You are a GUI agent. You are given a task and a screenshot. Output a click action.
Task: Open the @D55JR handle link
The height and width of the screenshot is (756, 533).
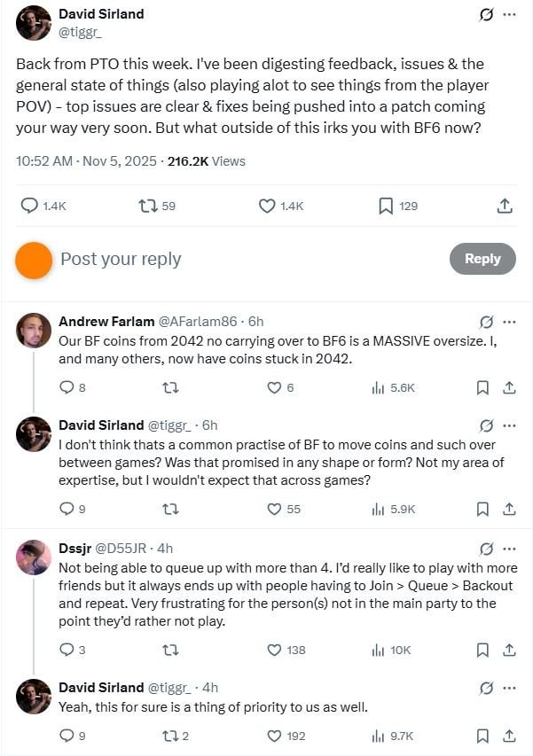point(121,548)
